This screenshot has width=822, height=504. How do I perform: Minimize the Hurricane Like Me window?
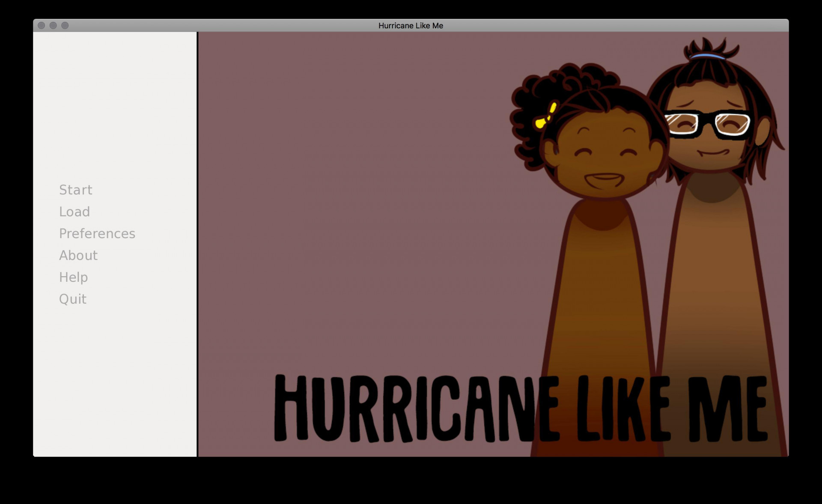pyautogui.click(x=53, y=25)
